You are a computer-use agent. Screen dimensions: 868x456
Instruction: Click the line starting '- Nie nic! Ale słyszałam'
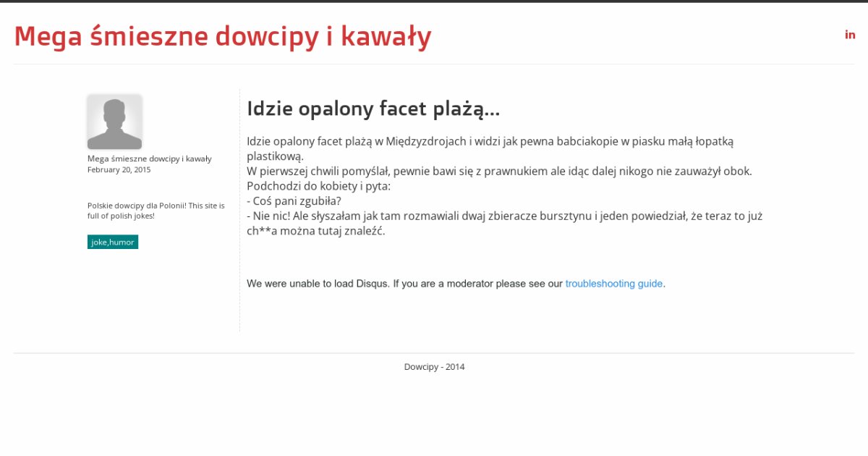point(504,216)
